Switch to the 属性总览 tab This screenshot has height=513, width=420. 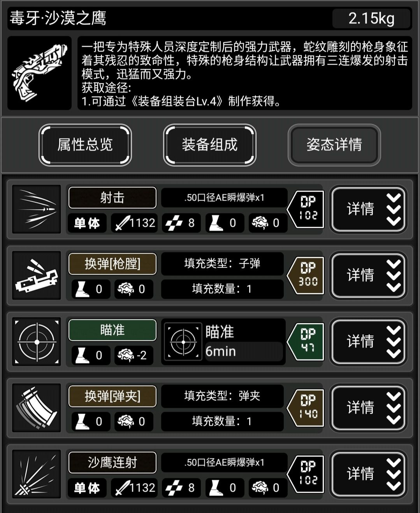[x=85, y=145]
